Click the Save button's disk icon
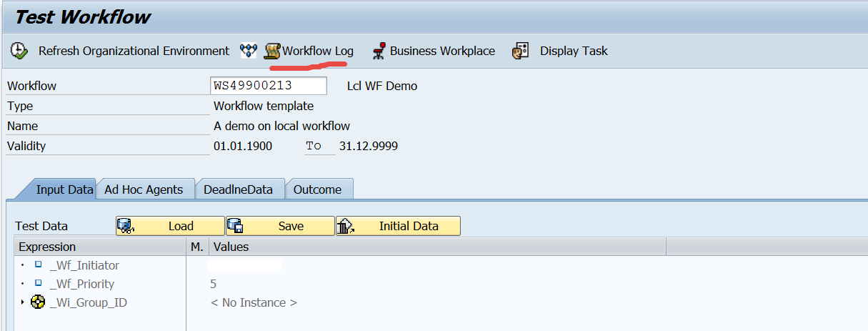The image size is (868, 331). click(235, 226)
